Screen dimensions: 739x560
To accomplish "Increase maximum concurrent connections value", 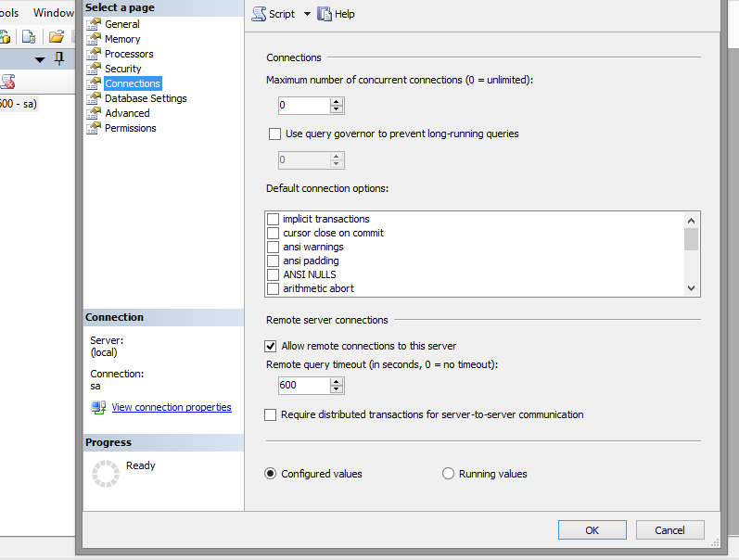I will (337, 101).
